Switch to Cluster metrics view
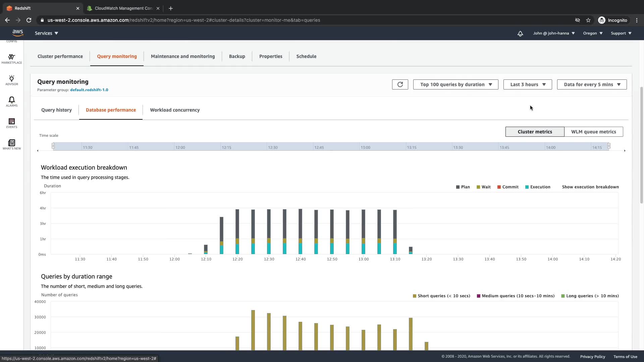 click(x=535, y=132)
